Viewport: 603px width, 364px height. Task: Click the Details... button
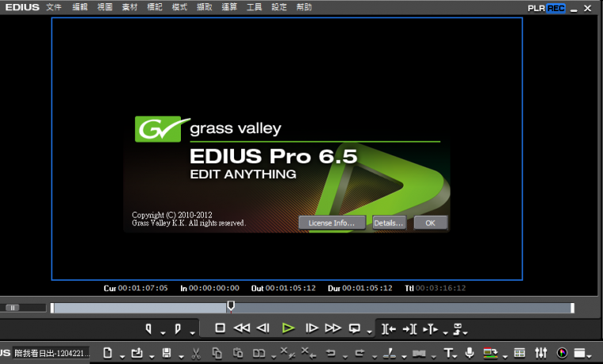tap(389, 223)
